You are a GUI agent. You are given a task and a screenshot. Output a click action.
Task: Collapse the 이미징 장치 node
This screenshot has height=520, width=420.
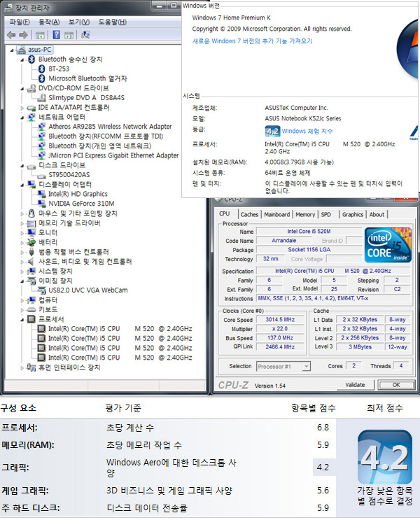[x=22, y=281]
